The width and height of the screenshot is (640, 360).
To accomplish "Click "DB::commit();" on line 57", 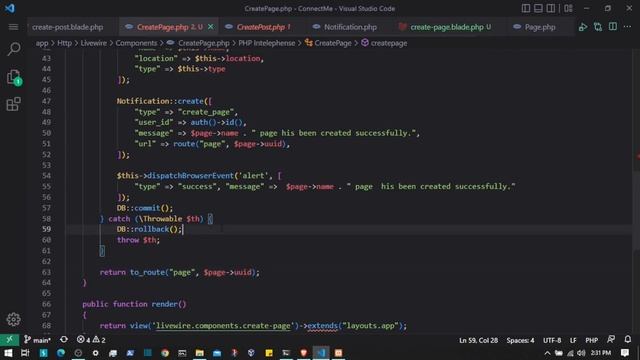I will click(x=145, y=208).
